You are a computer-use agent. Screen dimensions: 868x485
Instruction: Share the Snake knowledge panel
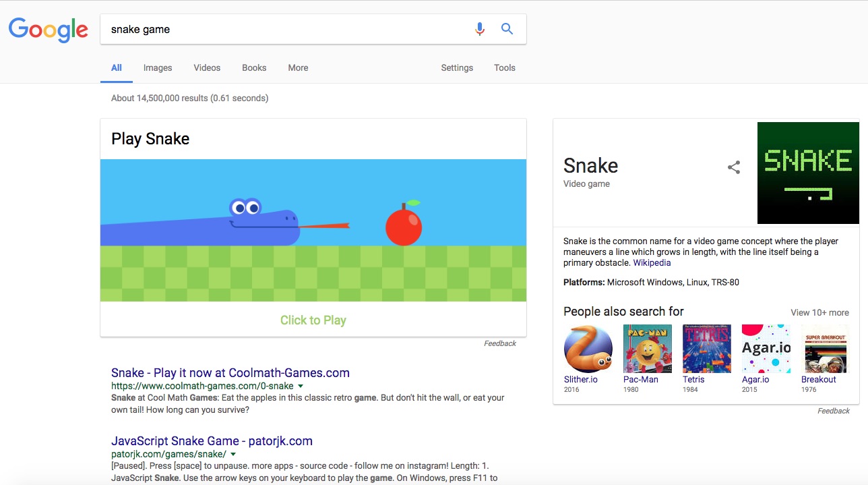coord(734,167)
